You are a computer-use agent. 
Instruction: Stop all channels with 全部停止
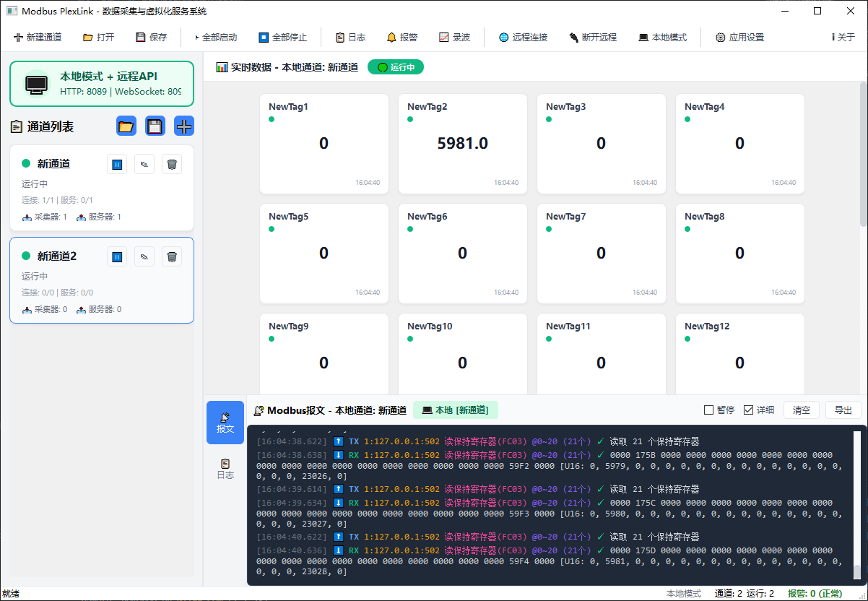pos(283,37)
